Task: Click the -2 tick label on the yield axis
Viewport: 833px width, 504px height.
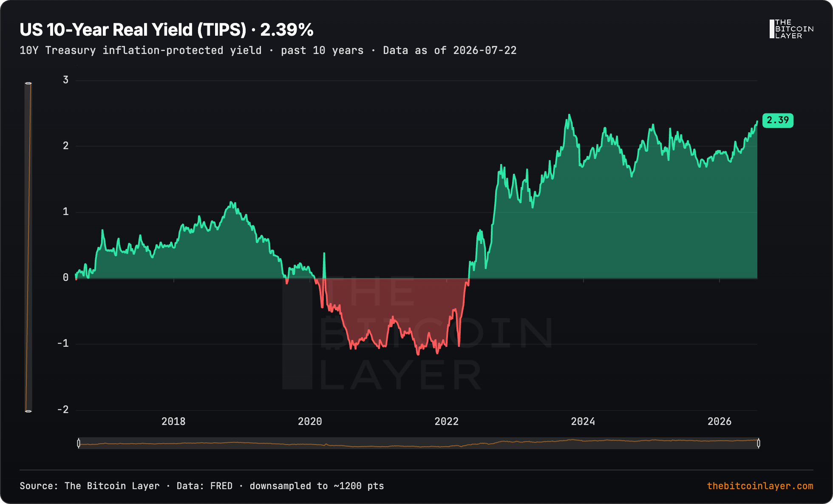Action: [x=63, y=409]
